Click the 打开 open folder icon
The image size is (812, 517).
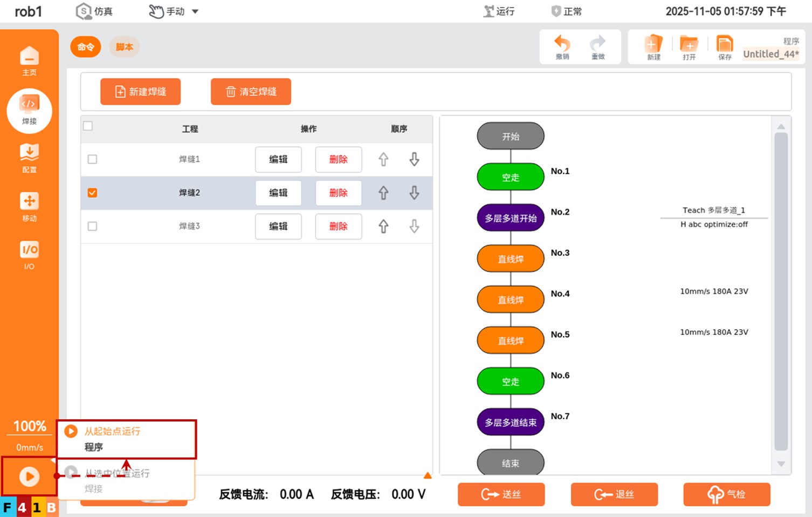pyautogui.click(x=689, y=47)
